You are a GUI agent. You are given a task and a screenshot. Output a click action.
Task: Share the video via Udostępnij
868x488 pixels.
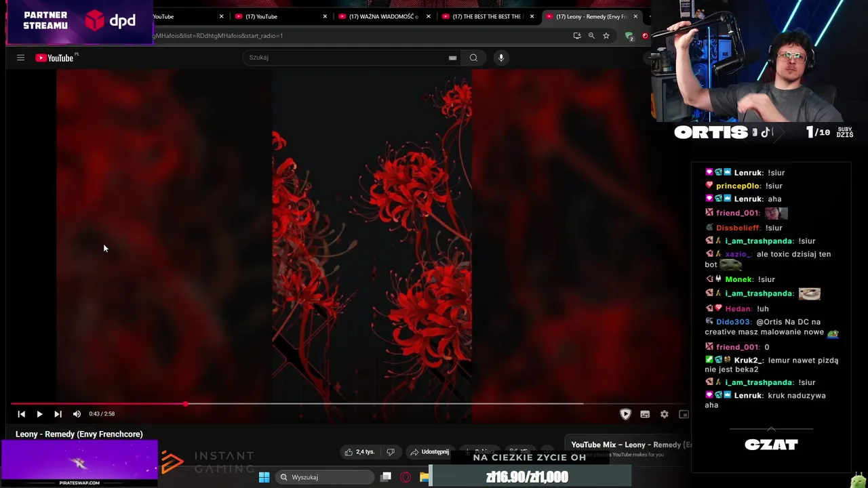(429, 452)
